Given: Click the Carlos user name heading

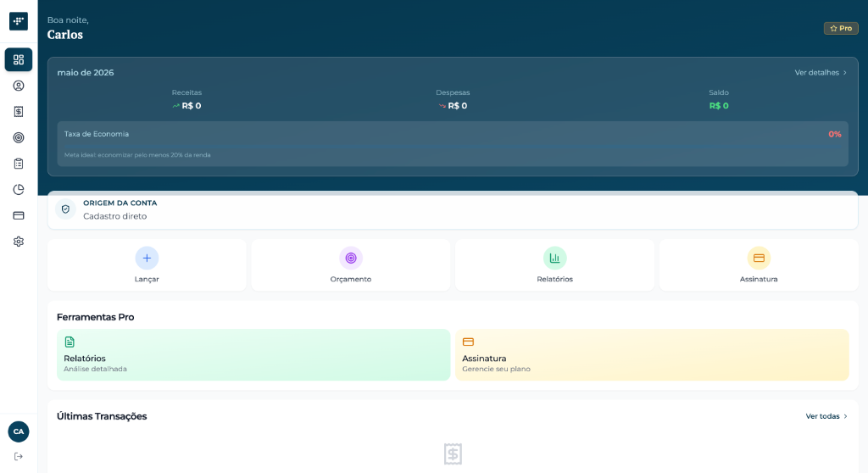Looking at the screenshot, I should pyautogui.click(x=64, y=35).
